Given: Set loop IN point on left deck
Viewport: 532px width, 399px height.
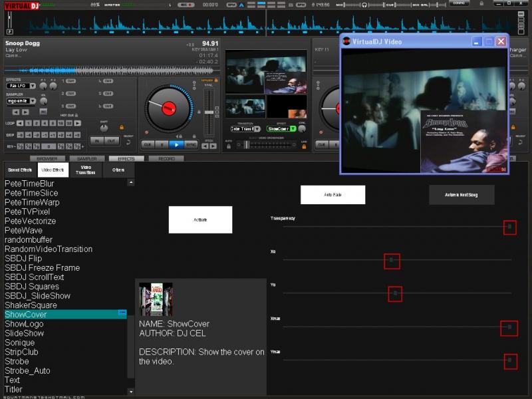Looking at the screenshot, I should point(96,141).
